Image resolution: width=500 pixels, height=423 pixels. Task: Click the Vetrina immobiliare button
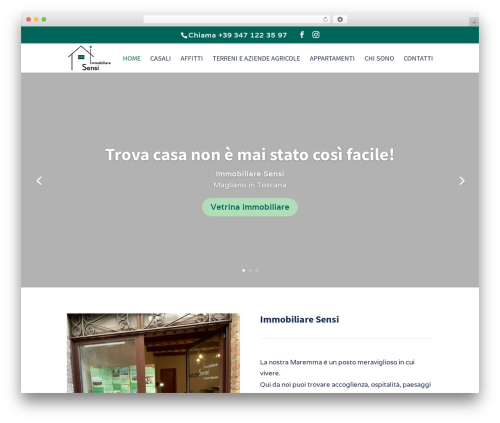(250, 207)
